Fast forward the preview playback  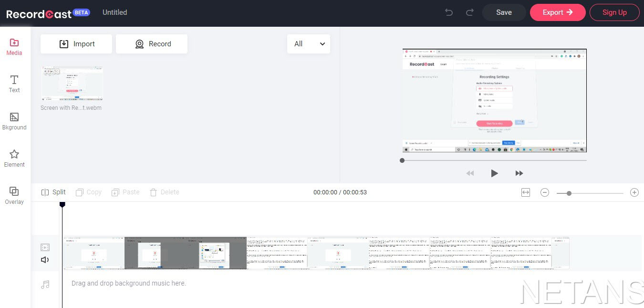click(x=519, y=173)
